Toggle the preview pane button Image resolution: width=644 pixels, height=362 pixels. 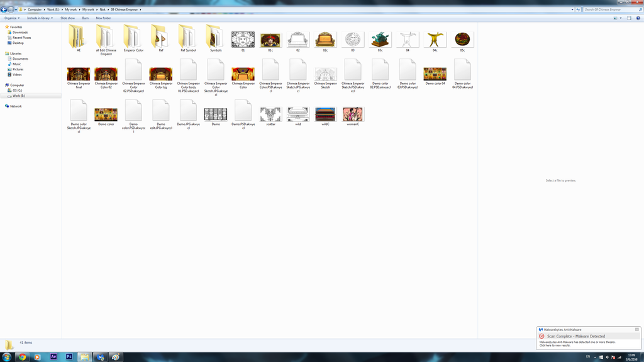(629, 18)
